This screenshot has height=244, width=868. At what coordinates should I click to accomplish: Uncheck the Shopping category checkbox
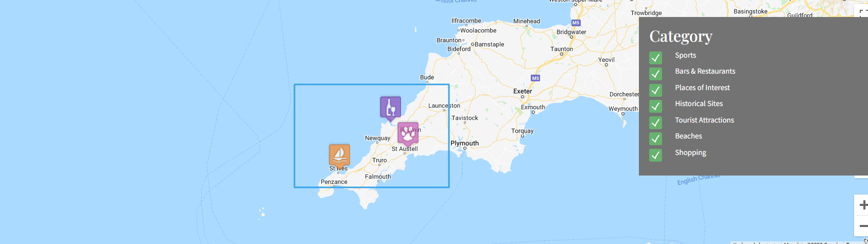point(655,155)
